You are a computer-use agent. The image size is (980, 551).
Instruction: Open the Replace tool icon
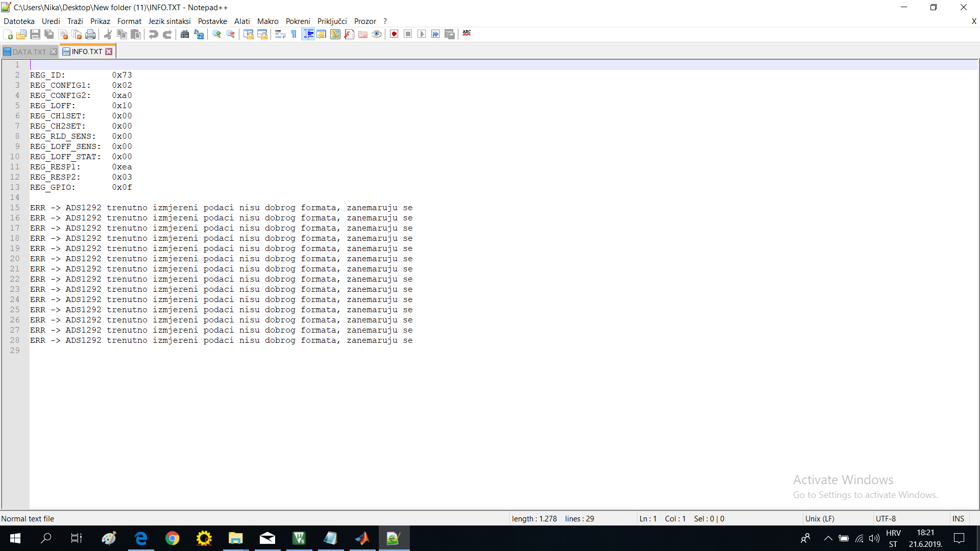(199, 34)
